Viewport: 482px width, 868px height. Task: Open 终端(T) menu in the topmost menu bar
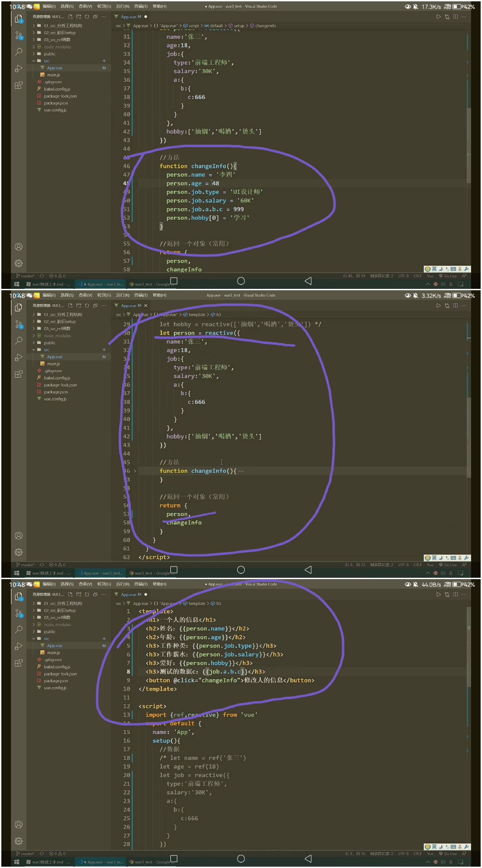click(141, 6)
